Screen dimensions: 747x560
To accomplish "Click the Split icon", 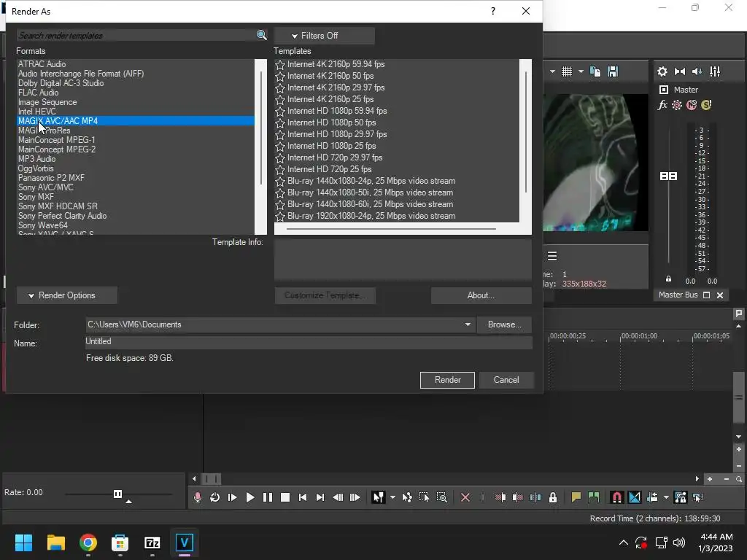I will (535, 497).
